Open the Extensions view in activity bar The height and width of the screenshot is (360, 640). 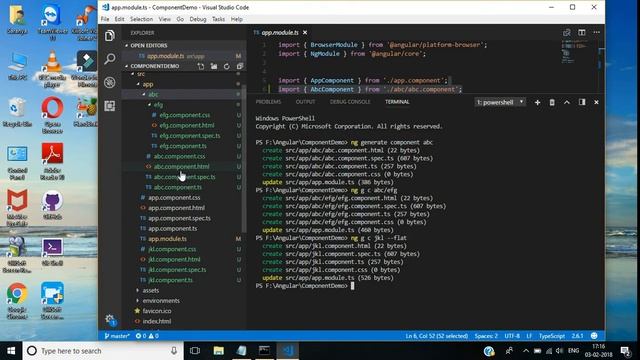click(109, 106)
